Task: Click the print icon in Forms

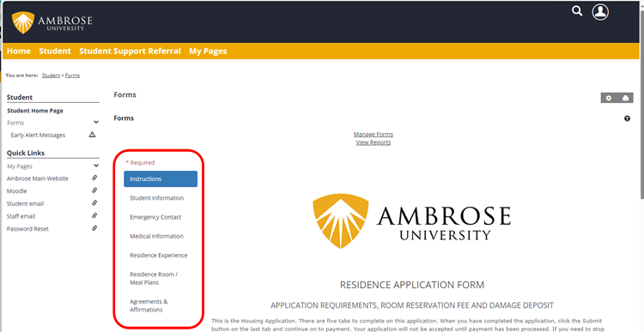Action: (x=625, y=98)
